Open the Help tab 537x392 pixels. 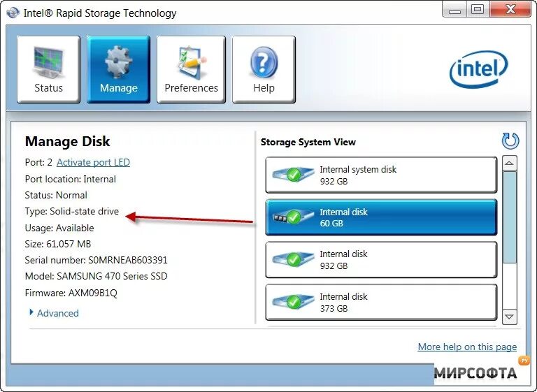[264, 69]
